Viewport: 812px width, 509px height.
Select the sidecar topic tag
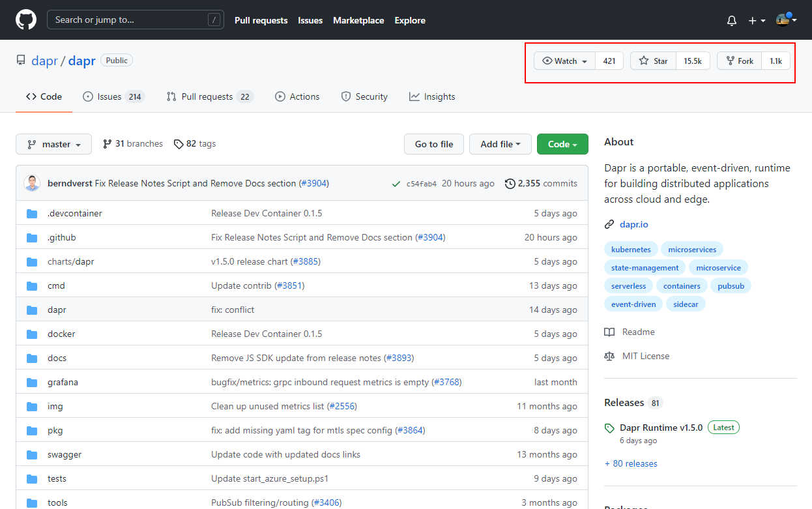point(686,304)
